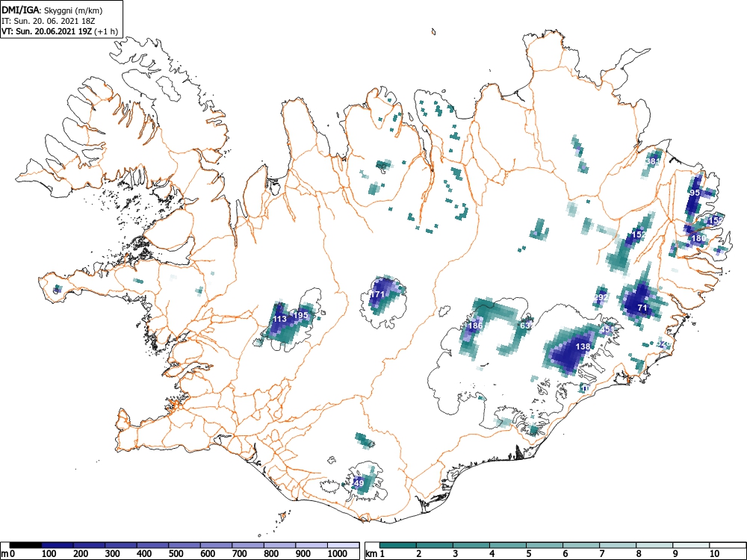
Task: Click the black 0–100 m legend swatch
Action: point(25,545)
